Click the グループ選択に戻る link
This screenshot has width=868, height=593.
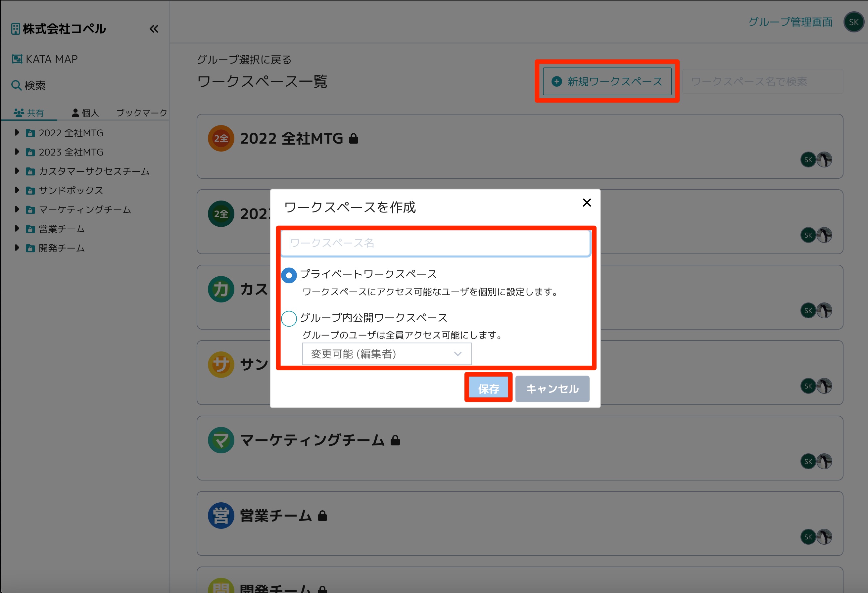coord(244,60)
